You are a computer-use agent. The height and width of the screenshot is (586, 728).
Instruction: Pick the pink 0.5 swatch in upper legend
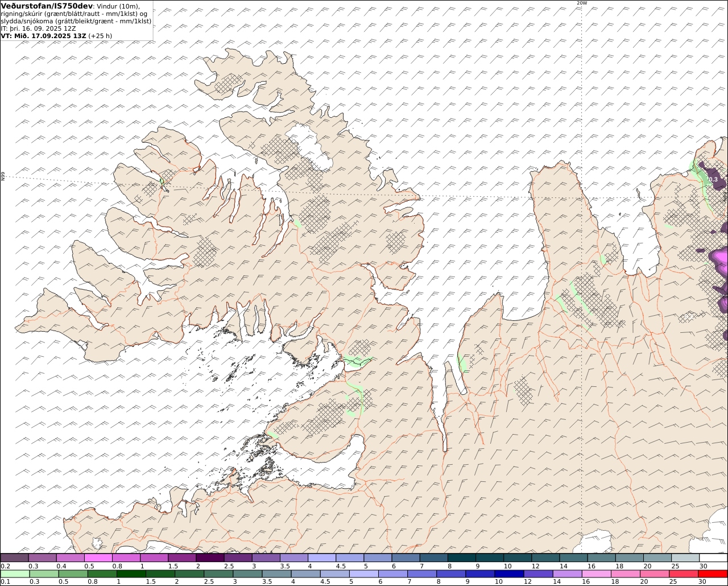point(98,558)
